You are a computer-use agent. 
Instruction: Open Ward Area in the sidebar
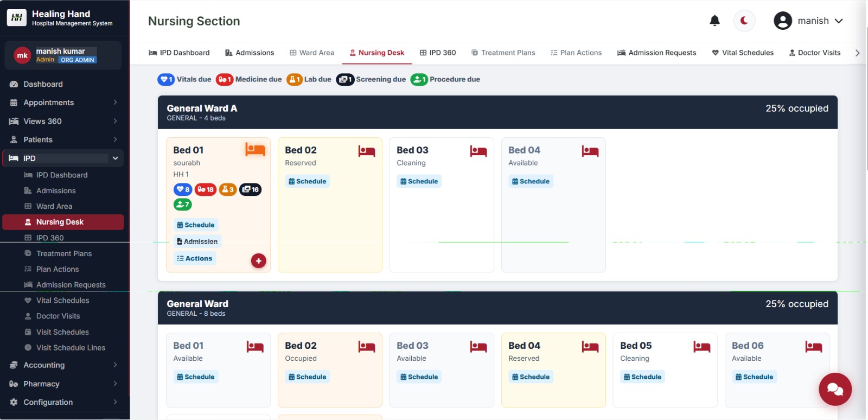(63, 206)
